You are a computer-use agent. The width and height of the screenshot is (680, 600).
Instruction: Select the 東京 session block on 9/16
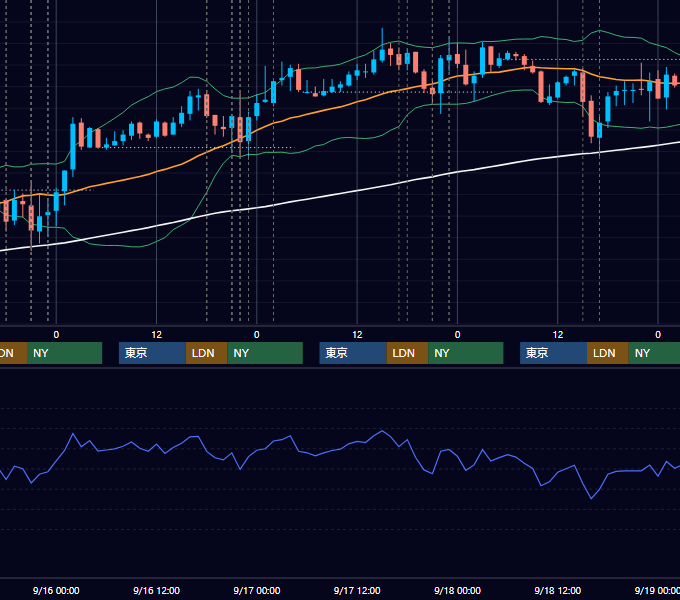(152, 353)
